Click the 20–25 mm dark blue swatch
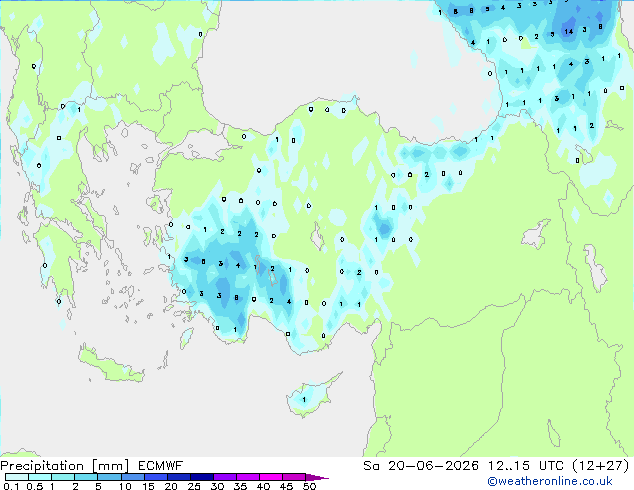This screenshot has width=634, height=490. coord(178,477)
